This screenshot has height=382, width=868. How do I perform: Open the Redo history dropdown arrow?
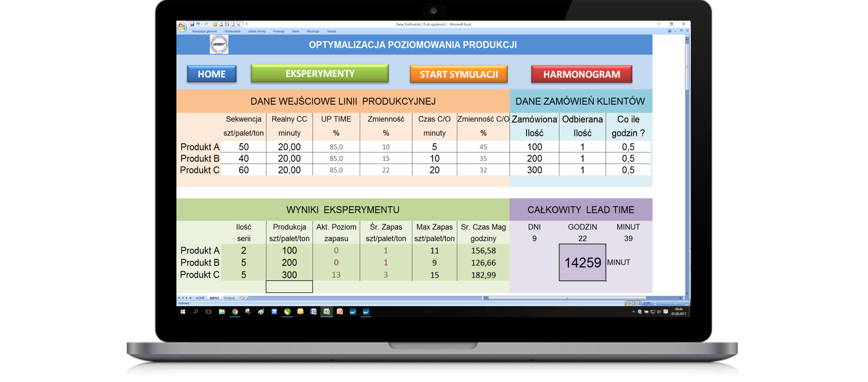pyautogui.click(x=211, y=24)
